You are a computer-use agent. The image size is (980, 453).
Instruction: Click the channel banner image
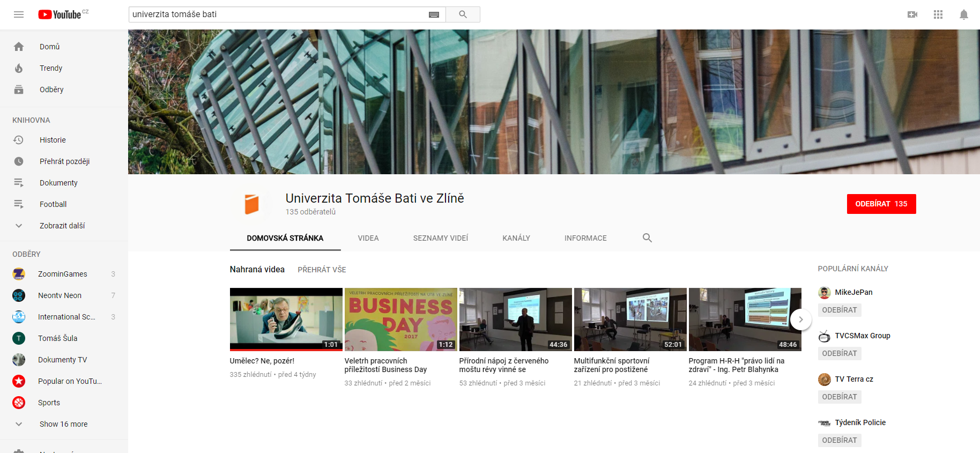554,102
